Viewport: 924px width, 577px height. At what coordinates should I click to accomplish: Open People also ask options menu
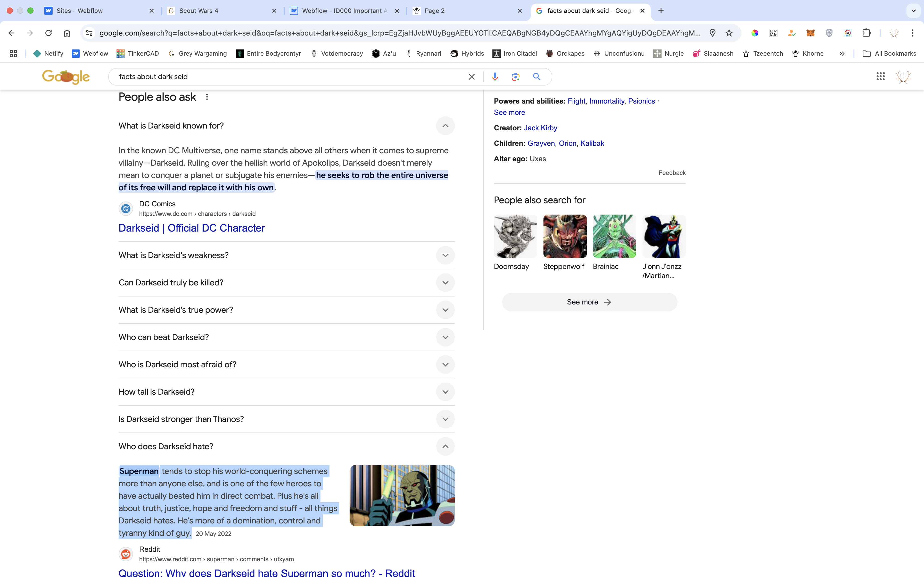[x=207, y=97]
